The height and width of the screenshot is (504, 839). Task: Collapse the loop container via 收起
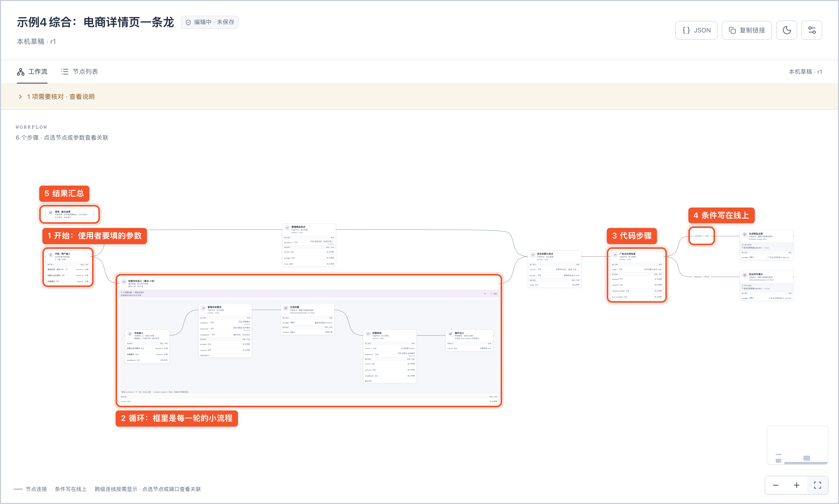pos(494,294)
